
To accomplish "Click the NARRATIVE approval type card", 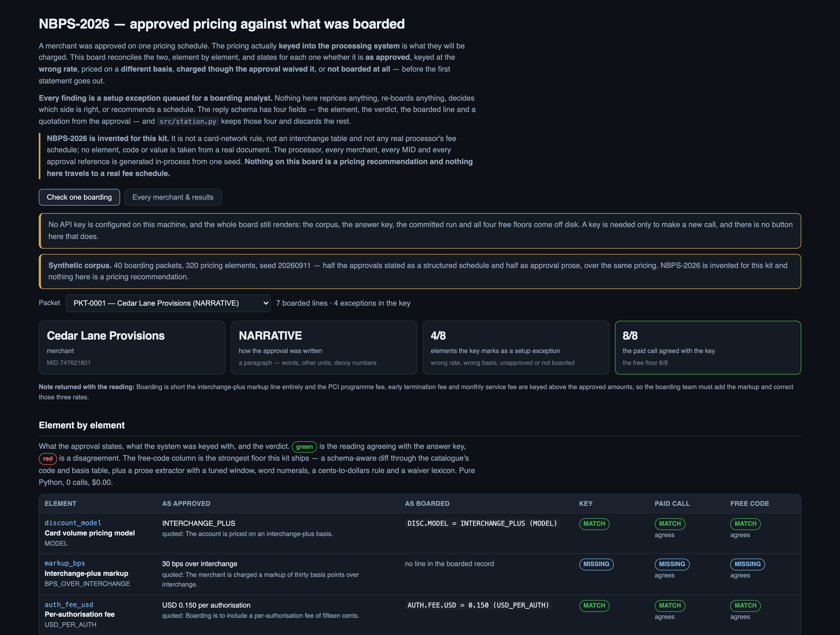I will tap(324, 348).
